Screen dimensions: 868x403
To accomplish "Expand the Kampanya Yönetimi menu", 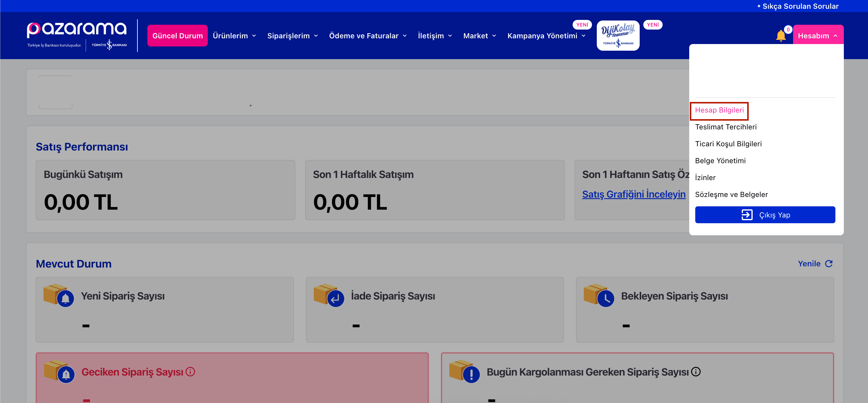I will [x=547, y=36].
